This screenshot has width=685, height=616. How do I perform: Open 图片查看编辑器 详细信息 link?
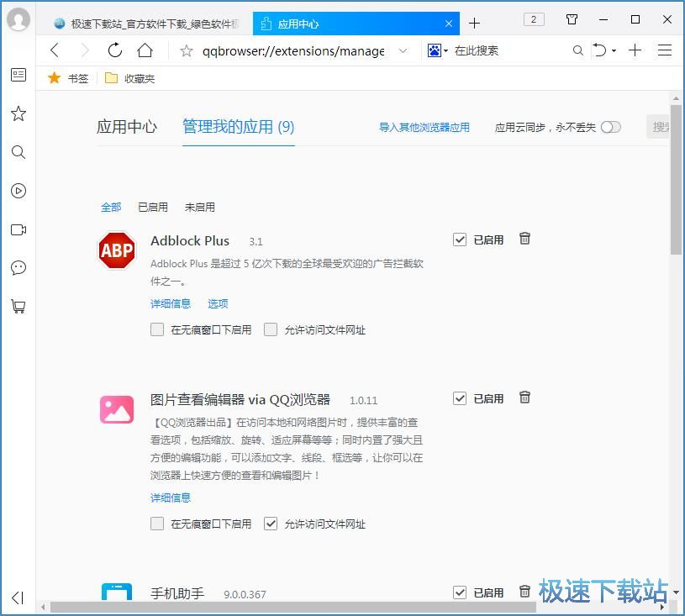coord(171,498)
